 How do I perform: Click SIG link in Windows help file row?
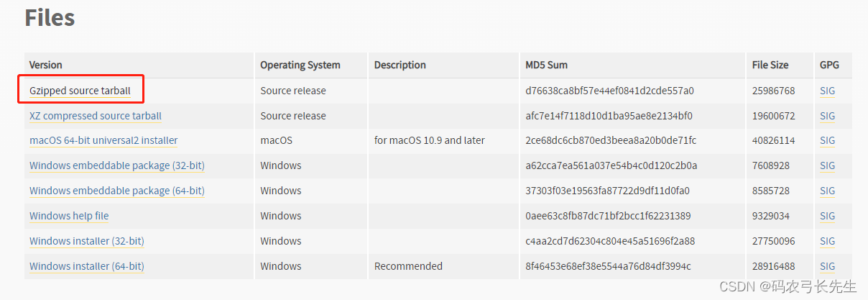[x=827, y=216]
